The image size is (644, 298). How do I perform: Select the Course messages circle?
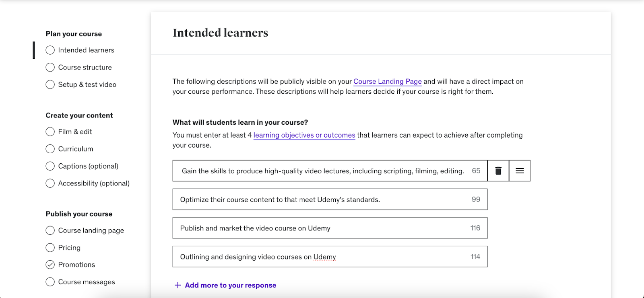click(50, 282)
